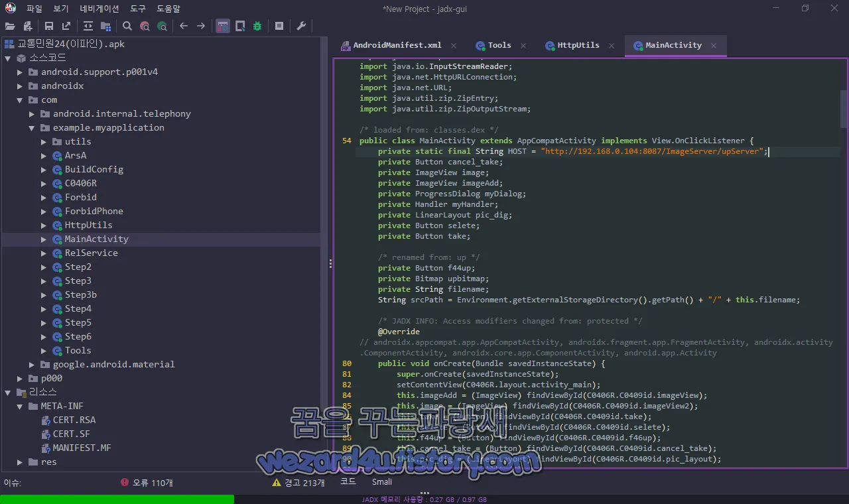Launch debugger via the green bug icon

(257, 26)
